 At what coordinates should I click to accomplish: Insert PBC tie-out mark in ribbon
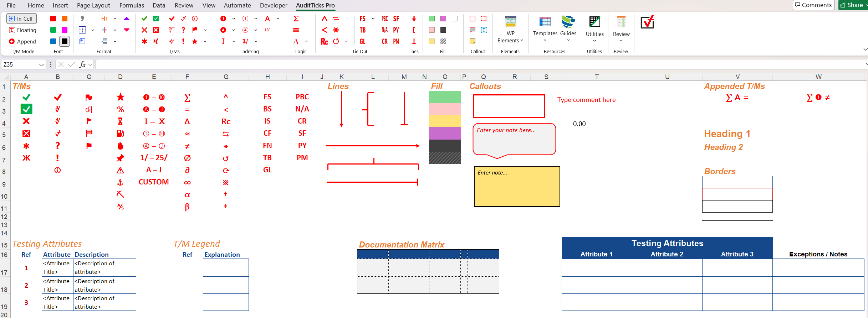385,19
